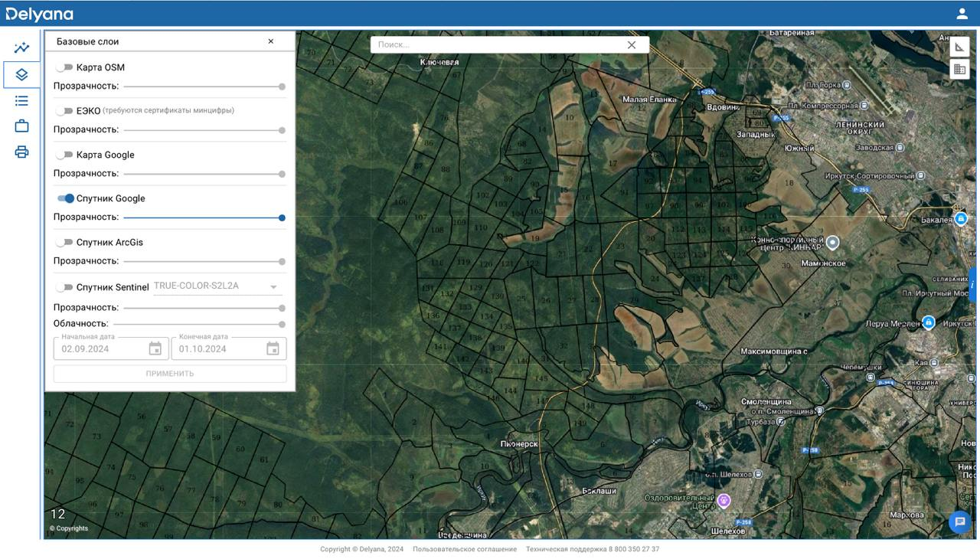
Task: Click the Ключевая label on map
Action: pos(439,61)
